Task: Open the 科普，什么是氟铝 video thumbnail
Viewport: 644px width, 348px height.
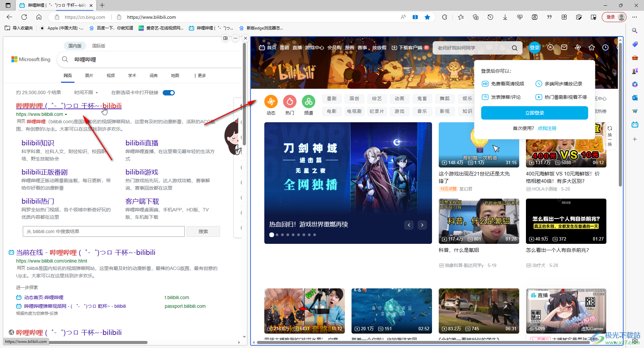Action: (479, 221)
